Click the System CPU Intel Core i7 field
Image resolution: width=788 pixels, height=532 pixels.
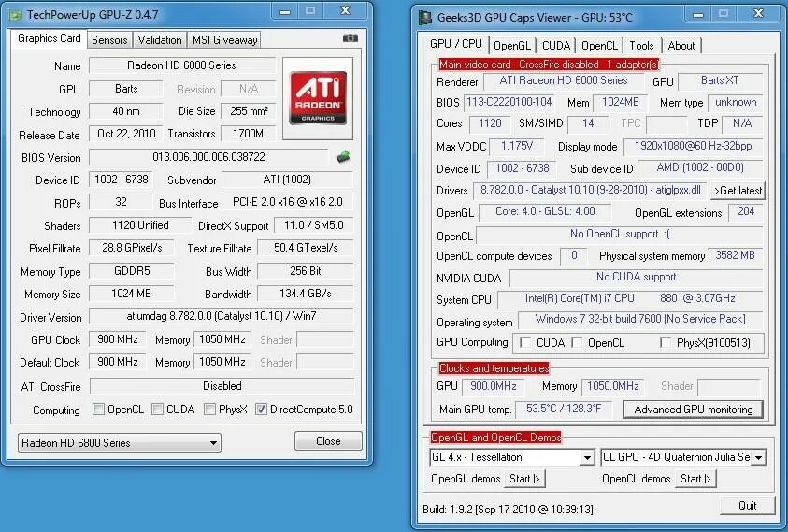tap(630, 298)
